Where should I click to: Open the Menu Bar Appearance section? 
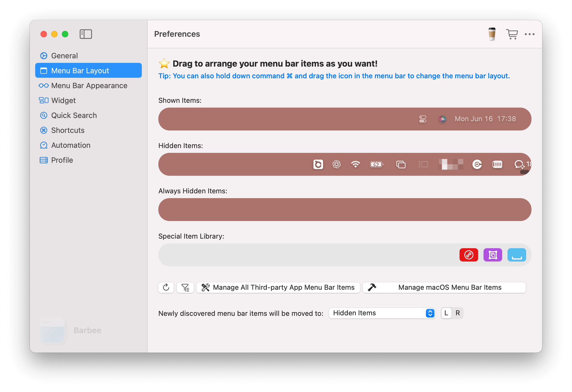(88, 85)
